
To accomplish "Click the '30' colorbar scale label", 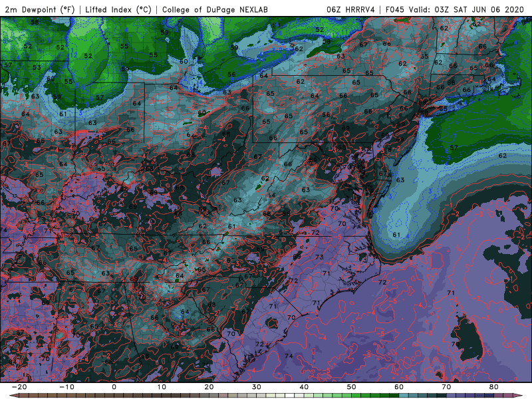I will (257, 387).
